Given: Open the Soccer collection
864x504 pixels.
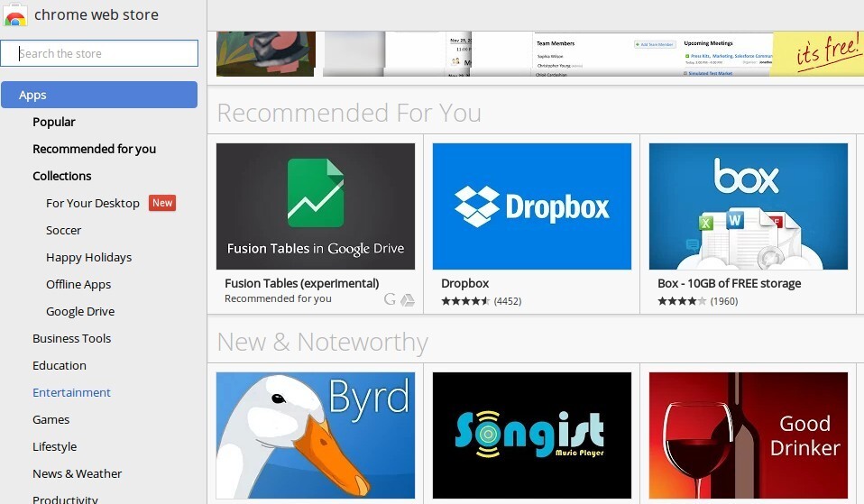Looking at the screenshot, I should pos(63,230).
